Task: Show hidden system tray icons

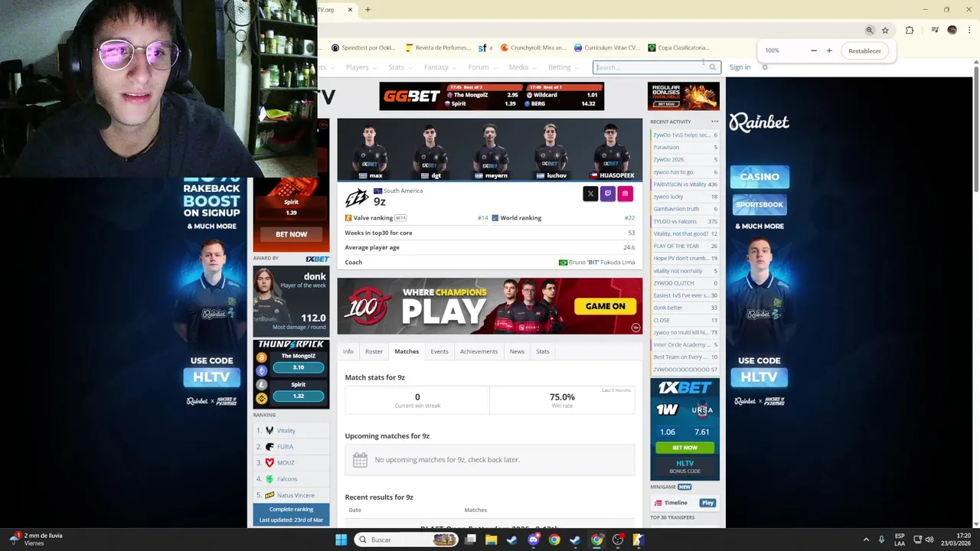Action: (866, 540)
